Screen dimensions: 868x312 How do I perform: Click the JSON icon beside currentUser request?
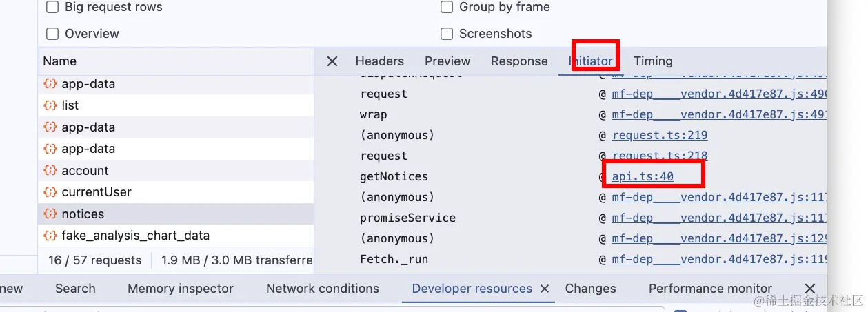[50, 192]
